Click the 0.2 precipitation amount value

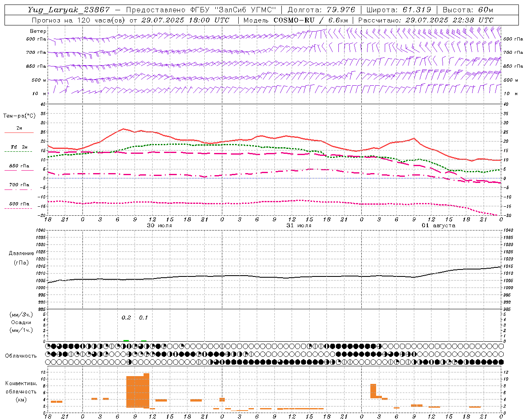point(126,317)
